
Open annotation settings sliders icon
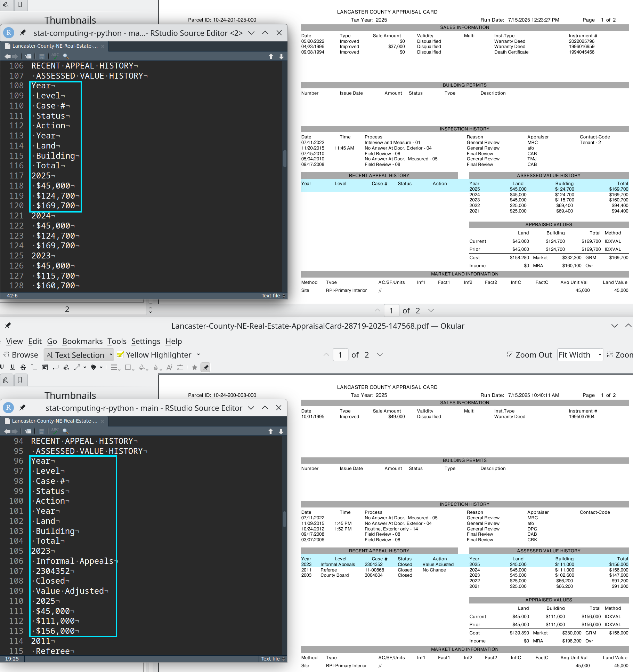click(x=180, y=367)
